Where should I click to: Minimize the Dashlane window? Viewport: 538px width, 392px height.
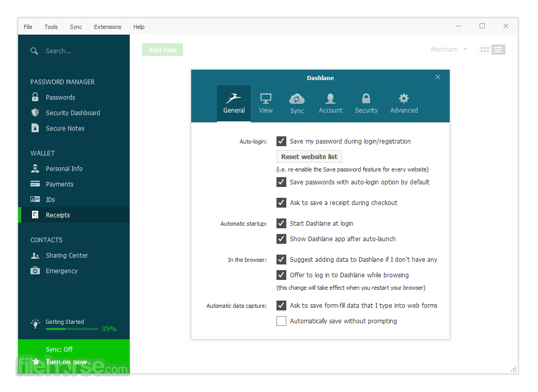[458, 26]
